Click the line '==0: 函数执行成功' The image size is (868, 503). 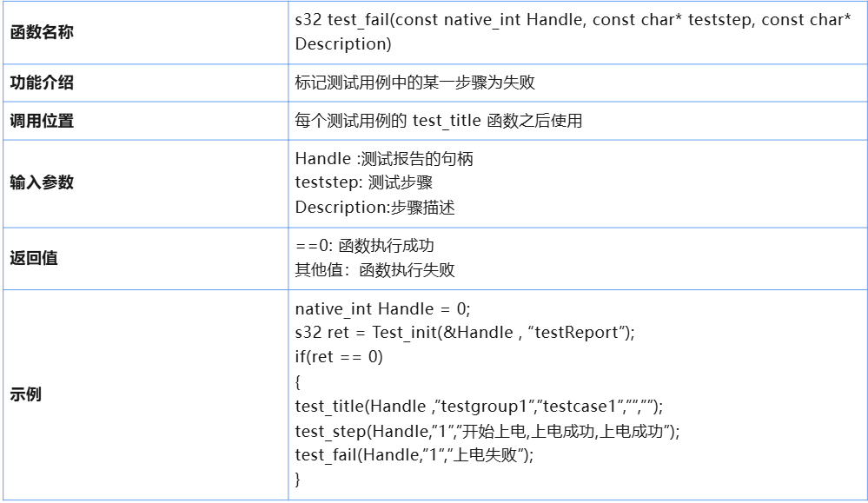click(x=364, y=246)
